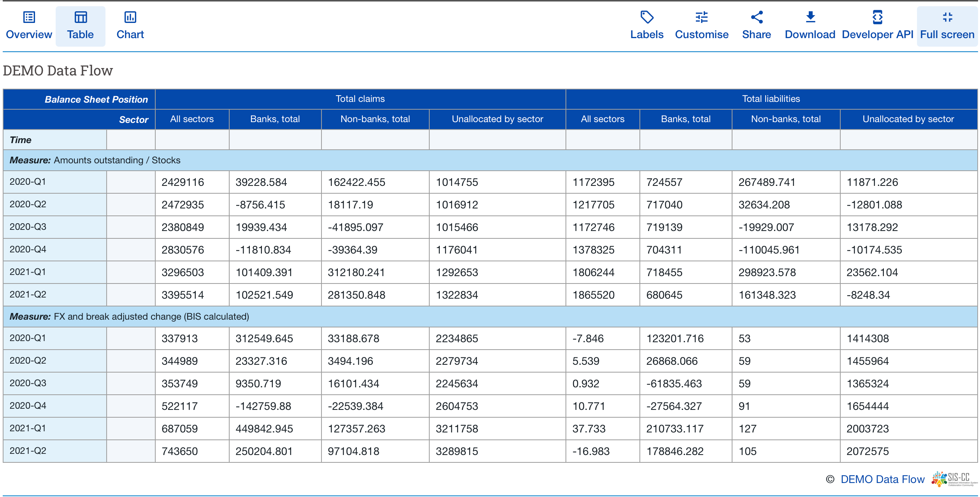Click the SIS-CC logo
Image resolution: width=980 pixels, height=497 pixels.
(954, 479)
